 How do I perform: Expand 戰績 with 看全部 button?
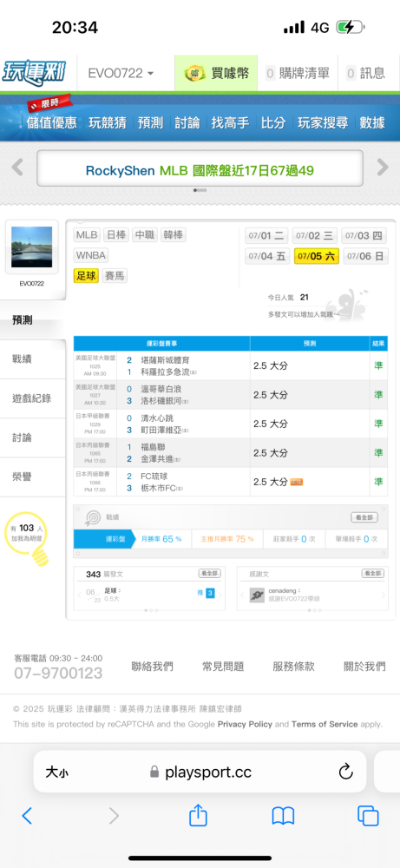tap(364, 517)
